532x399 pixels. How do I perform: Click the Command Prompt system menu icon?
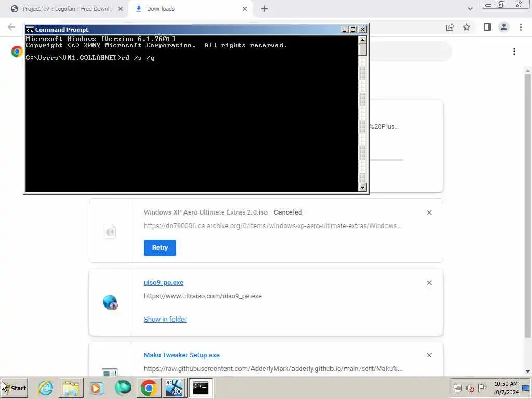(x=30, y=30)
